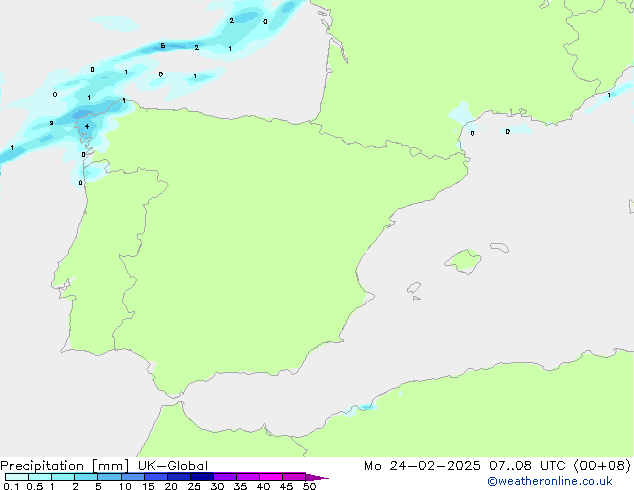Click the above-50 arrow tip of legend
The height and width of the screenshot is (490, 634).
[317, 477]
